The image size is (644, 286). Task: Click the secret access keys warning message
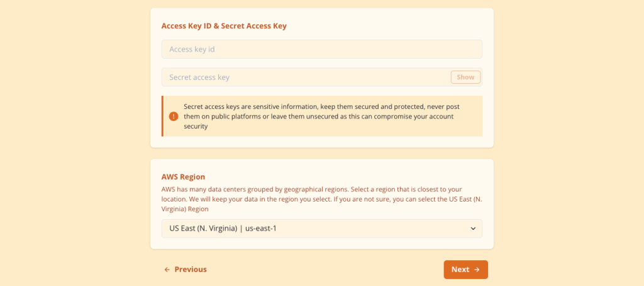pos(321,117)
